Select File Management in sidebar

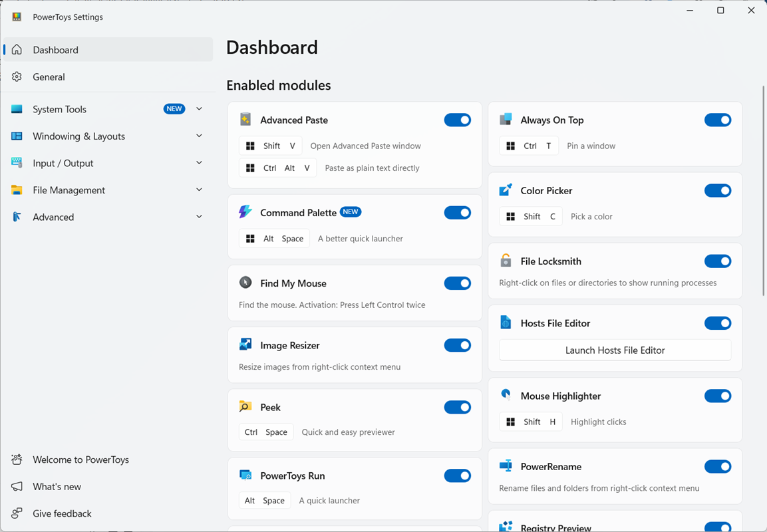coord(108,190)
